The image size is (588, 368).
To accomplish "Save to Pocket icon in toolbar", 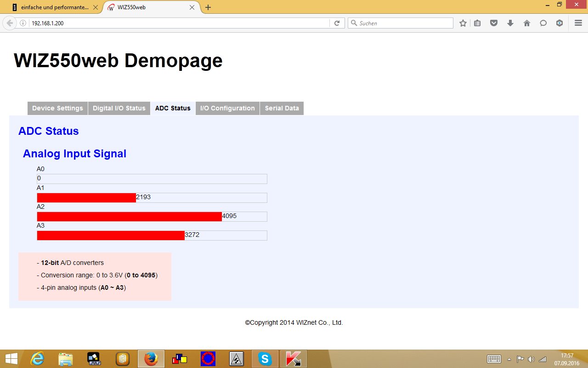I will pyautogui.click(x=494, y=23).
